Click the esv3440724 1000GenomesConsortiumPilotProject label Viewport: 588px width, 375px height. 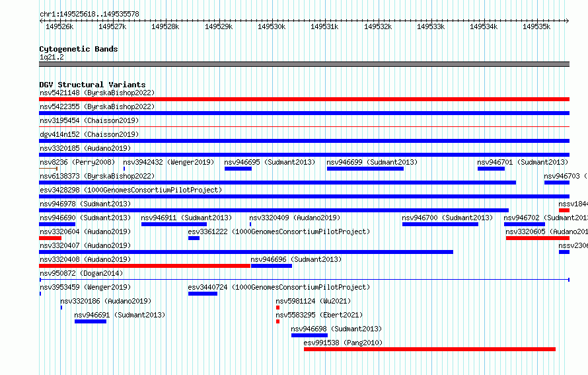279,287
